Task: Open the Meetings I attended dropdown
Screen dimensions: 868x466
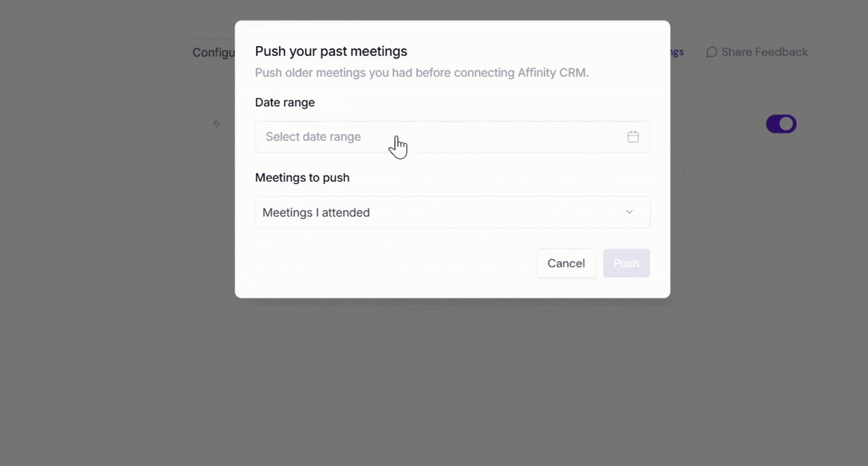Action: pos(453,212)
